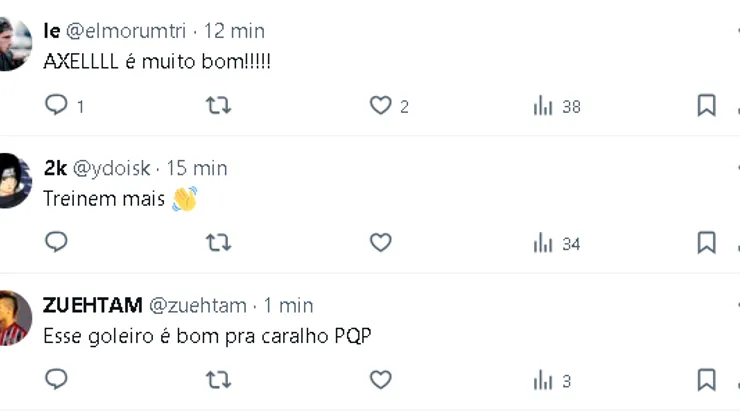Viewport: 740px width, 416px height.
Task: Reply to ZUEHTAM's goleiro tweet
Action: tap(57, 379)
